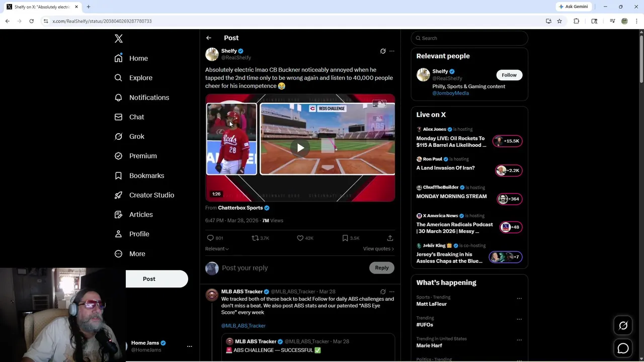The image size is (644, 362).
Task: Reload the page in browser
Action: pos(31,21)
